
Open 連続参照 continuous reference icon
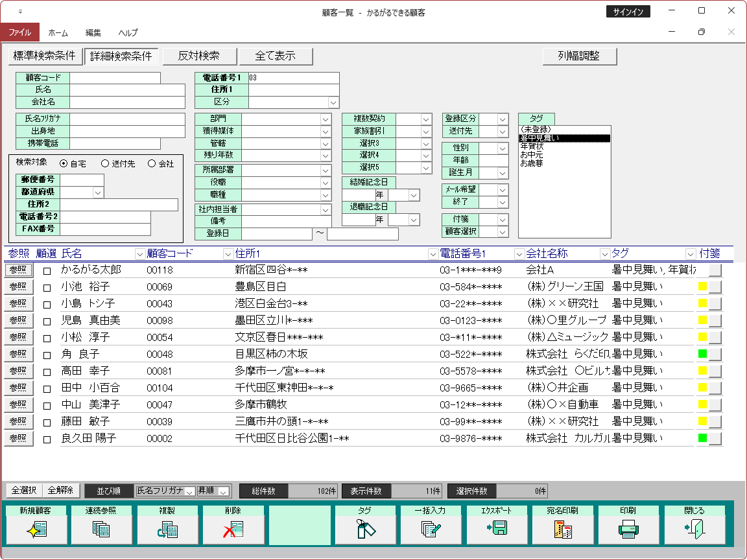tap(102, 530)
